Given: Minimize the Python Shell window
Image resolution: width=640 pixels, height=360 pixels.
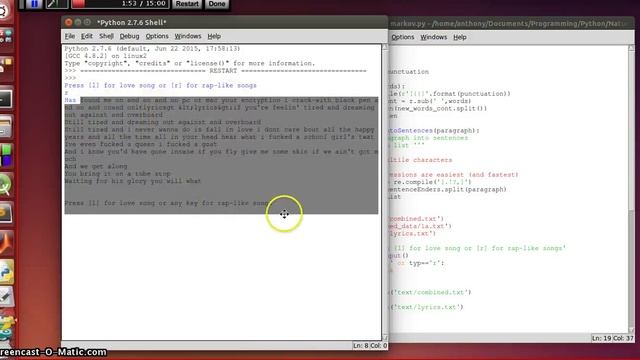Looking at the screenshot, I should (x=78, y=22).
